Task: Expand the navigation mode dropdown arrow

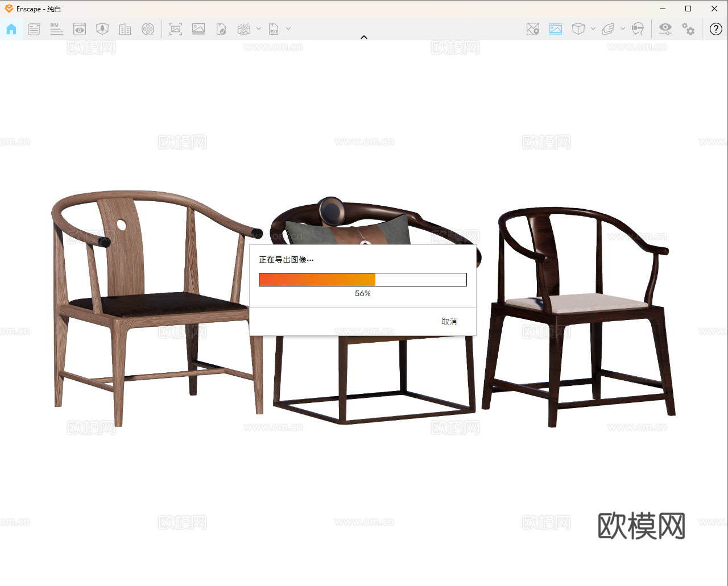Action: 623,28
